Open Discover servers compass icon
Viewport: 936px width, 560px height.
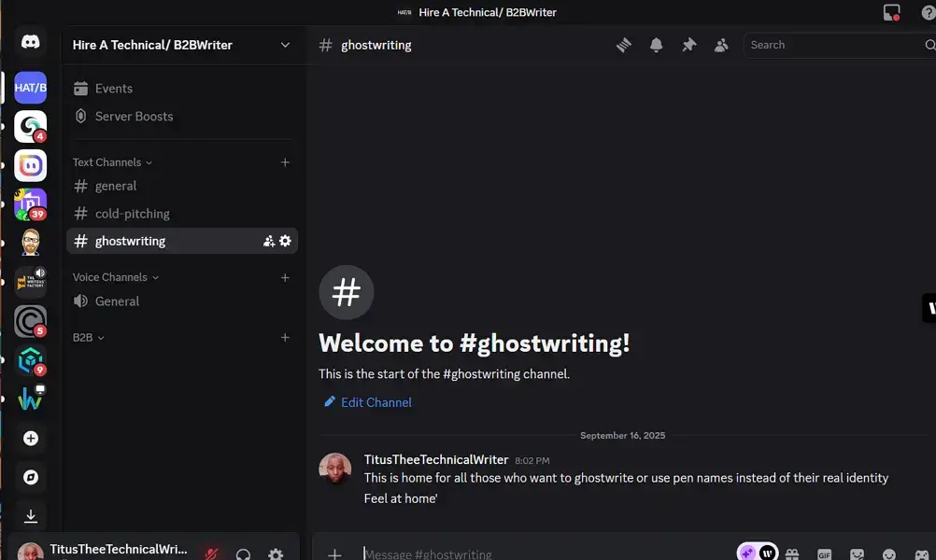point(31,477)
